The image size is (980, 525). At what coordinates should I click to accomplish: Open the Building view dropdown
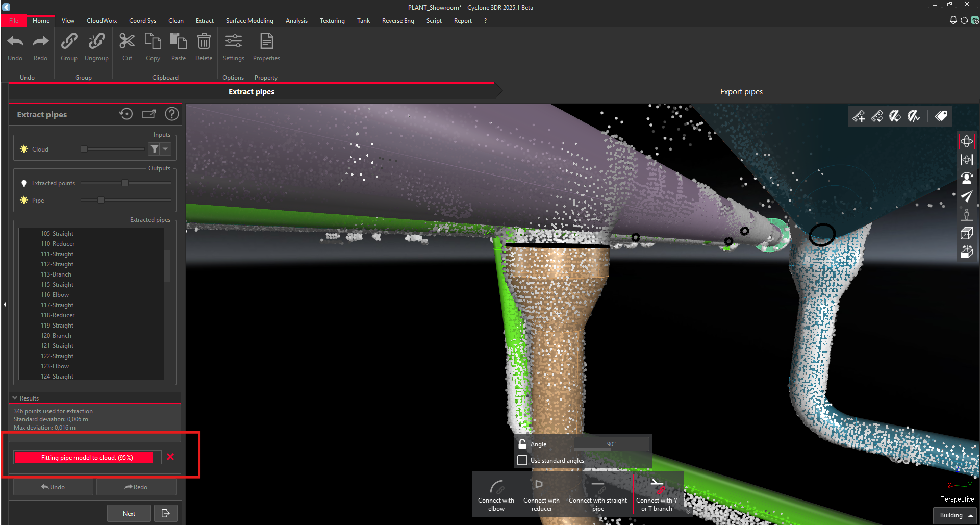tap(956, 515)
